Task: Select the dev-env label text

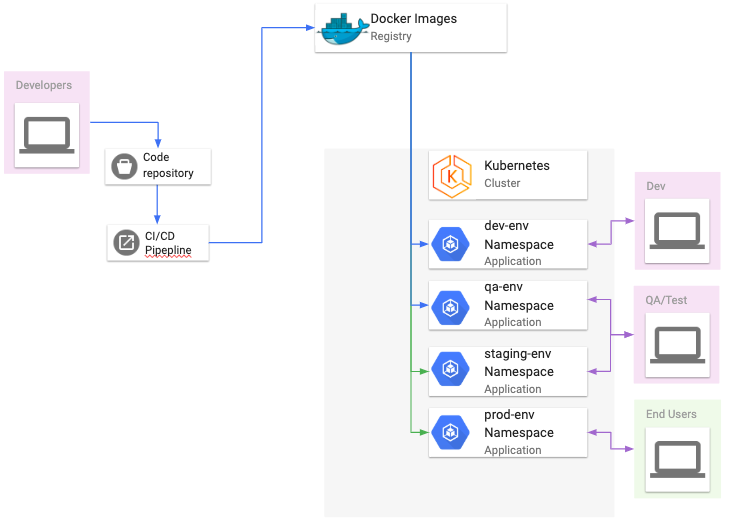Action: (x=506, y=226)
